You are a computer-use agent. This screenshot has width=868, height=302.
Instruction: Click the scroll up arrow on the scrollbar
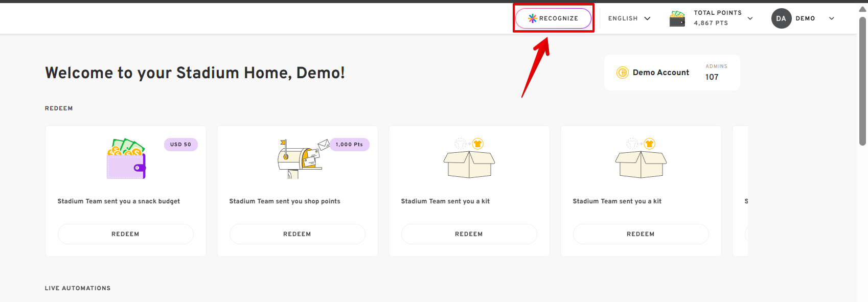862,9
